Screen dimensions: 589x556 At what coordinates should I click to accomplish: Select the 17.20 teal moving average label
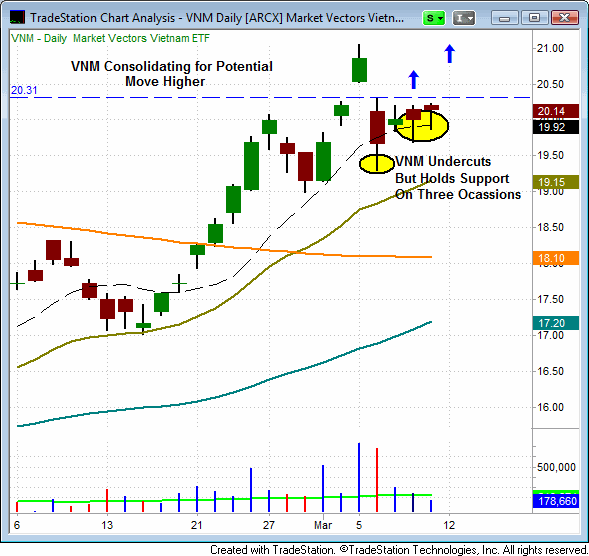pos(556,323)
